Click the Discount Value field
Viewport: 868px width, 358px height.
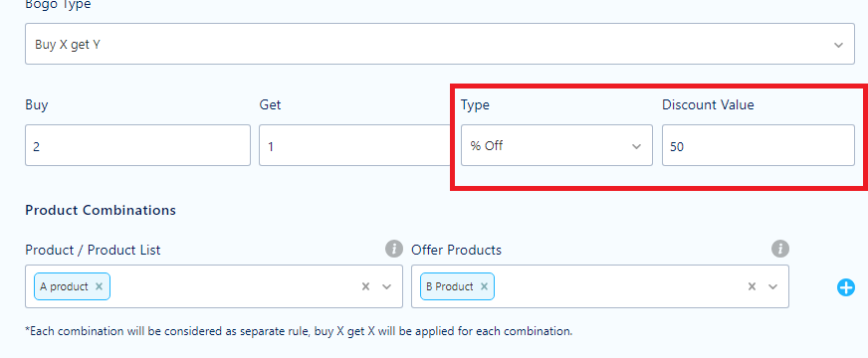tap(758, 145)
